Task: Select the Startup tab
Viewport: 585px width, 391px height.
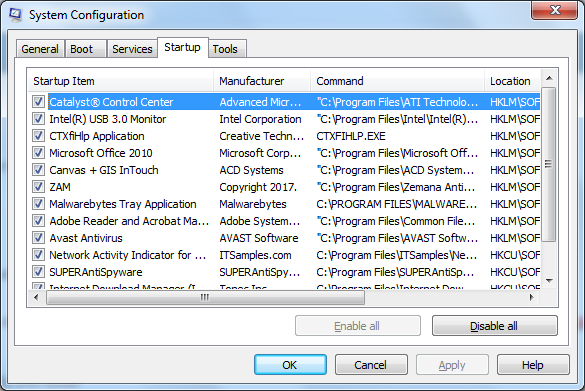Action: pos(182,47)
